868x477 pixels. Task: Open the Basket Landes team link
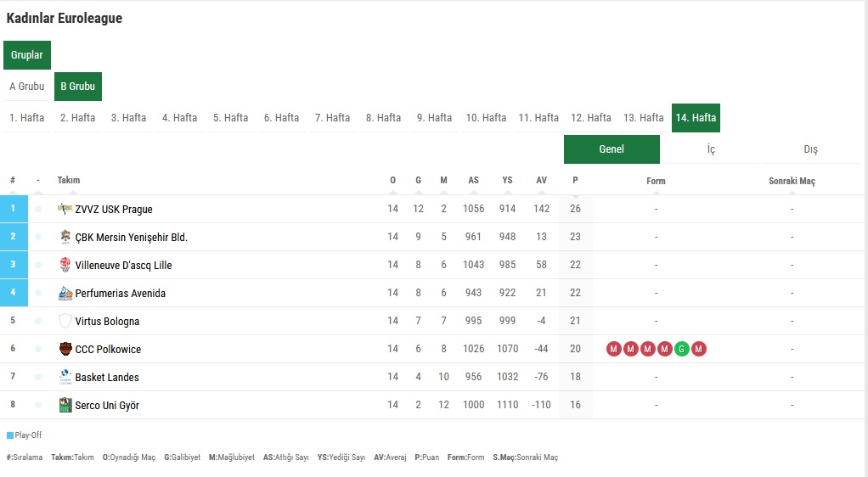pyautogui.click(x=107, y=377)
